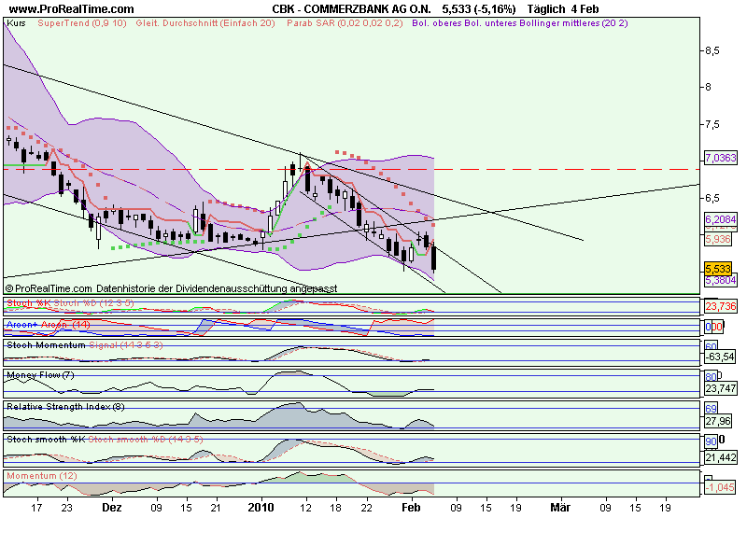Click the -63,54 Stoch Momentum value
Image resolution: width=747 pixels, height=560 pixels.
click(x=720, y=357)
